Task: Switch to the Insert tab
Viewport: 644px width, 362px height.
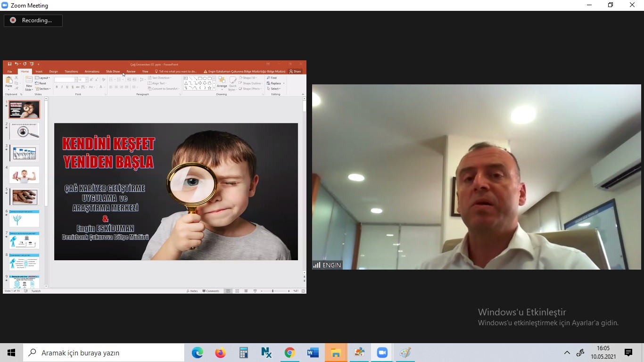Action: [x=39, y=71]
